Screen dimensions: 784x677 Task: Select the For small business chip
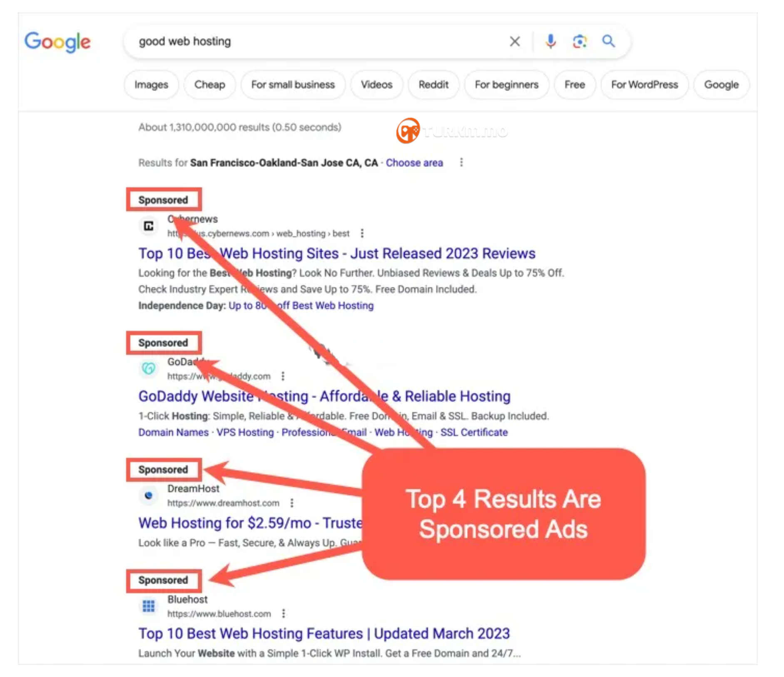coord(293,85)
